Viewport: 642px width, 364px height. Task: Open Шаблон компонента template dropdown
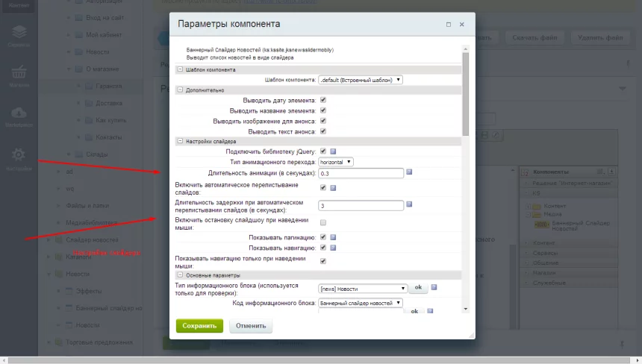tap(361, 80)
